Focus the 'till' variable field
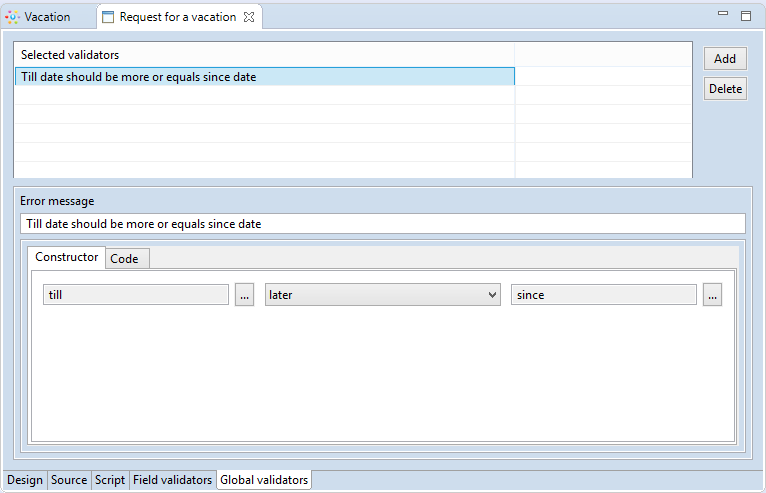 coord(136,295)
